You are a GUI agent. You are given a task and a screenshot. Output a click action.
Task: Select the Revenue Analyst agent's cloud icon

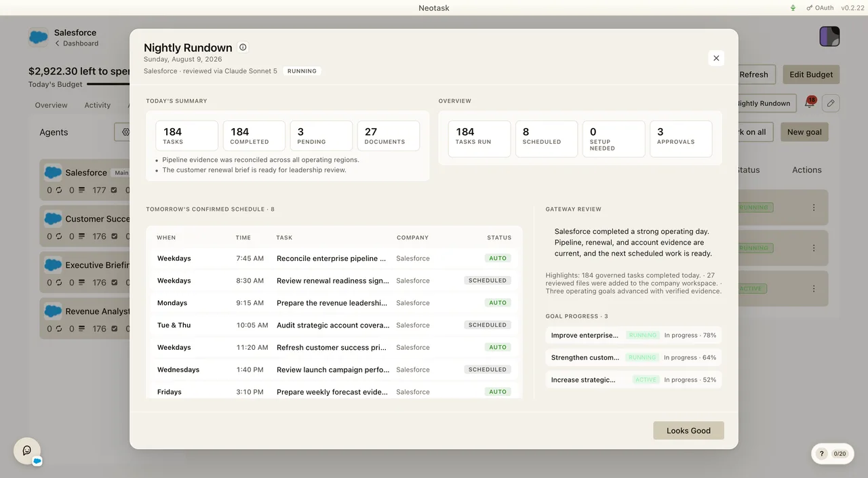53,311
